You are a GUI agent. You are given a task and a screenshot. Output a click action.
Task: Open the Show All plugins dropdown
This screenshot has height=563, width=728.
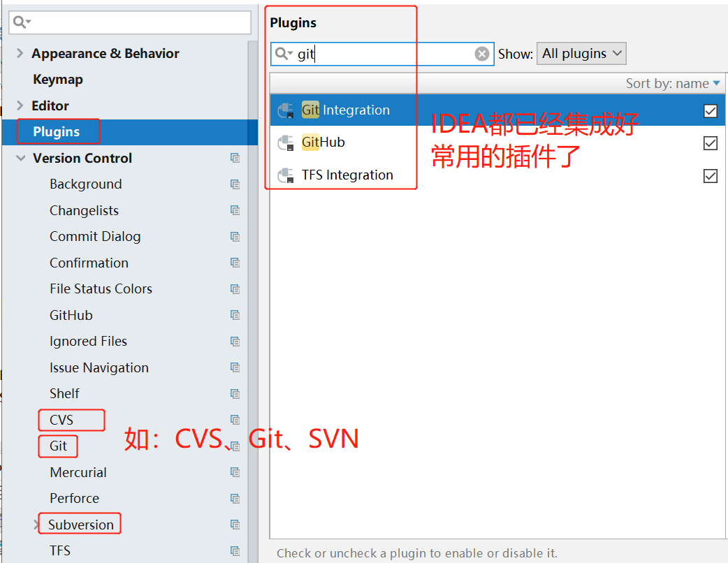(581, 54)
